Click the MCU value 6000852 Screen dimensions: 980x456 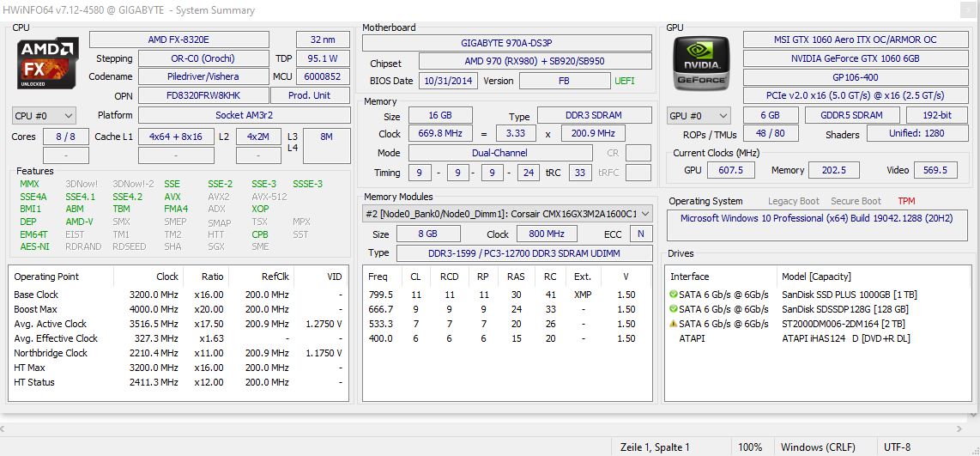point(322,77)
